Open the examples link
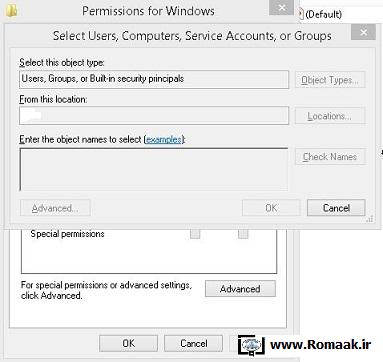 164,139
